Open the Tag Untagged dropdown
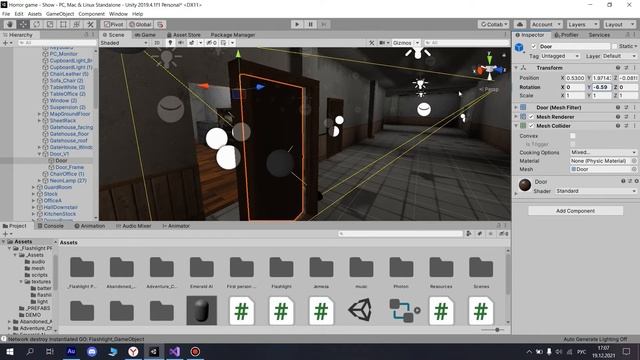 tap(560, 56)
